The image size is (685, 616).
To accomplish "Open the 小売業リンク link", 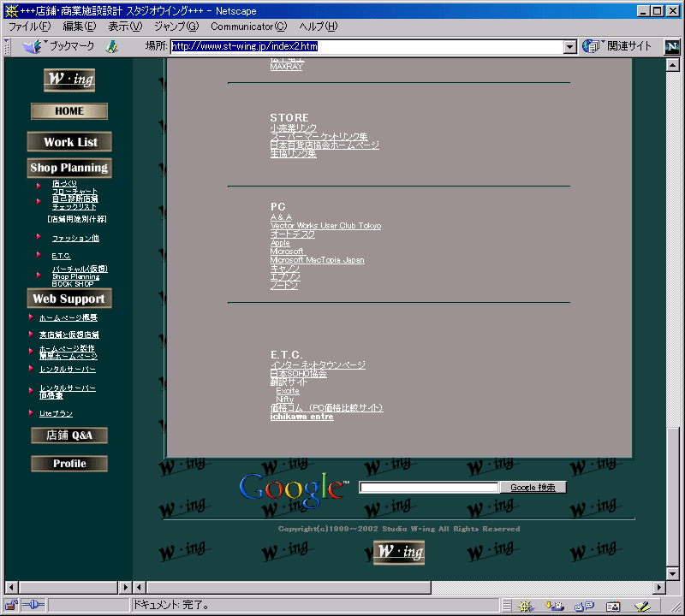I will pyautogui.click(x=293, y=128).
